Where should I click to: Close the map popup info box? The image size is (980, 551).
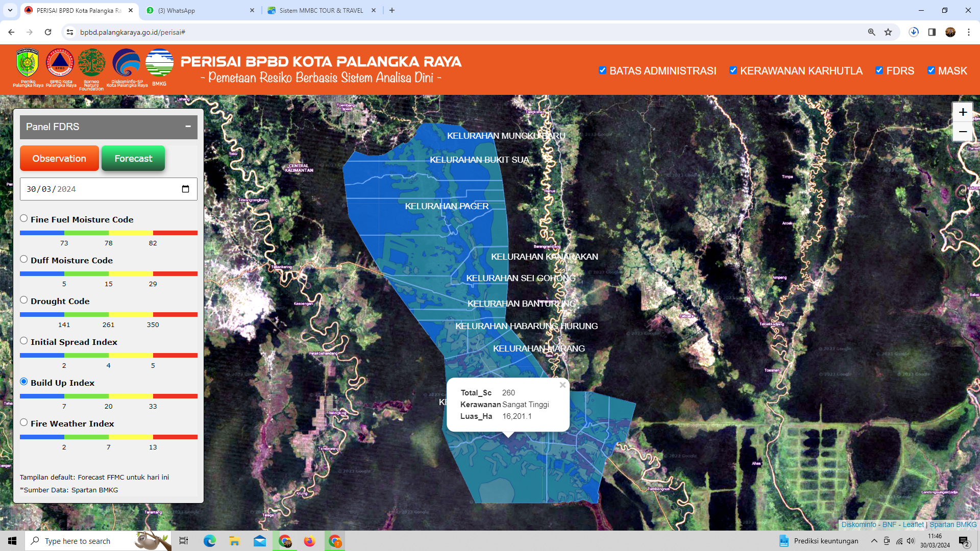pos(562,385)
